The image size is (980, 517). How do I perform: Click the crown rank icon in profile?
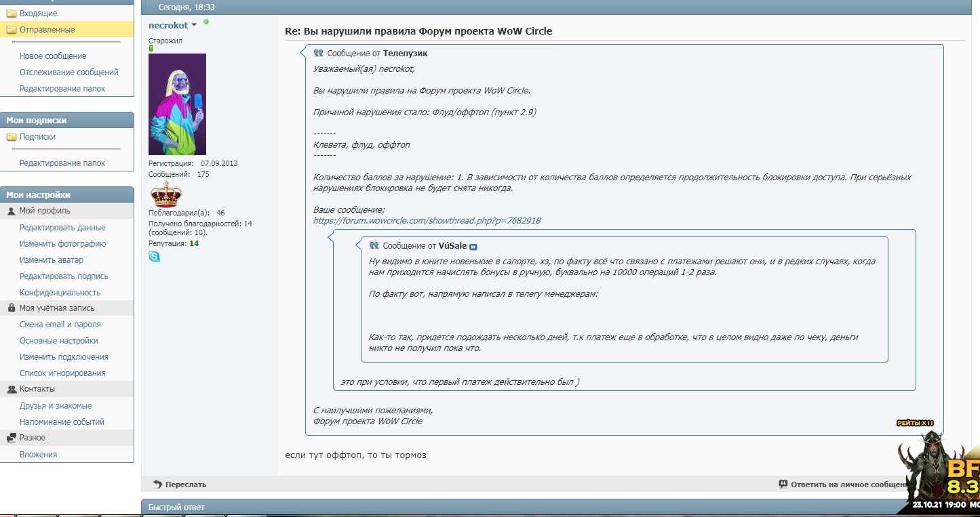tap(165, 194)
